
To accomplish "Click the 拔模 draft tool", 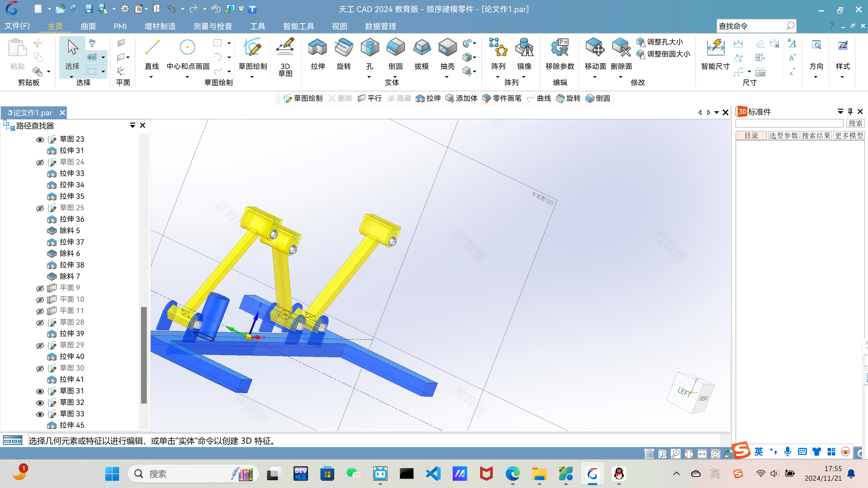I will [x=422, y=54].
